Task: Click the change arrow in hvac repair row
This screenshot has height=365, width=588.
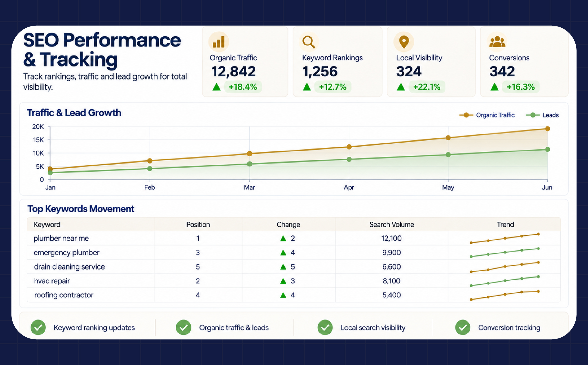Action: (283, 281)
